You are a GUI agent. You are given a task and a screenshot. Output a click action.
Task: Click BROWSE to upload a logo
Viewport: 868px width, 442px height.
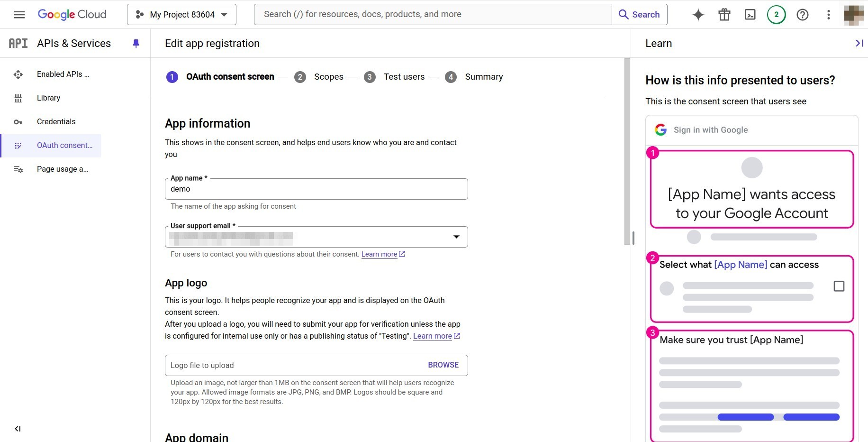coord(443,365)
